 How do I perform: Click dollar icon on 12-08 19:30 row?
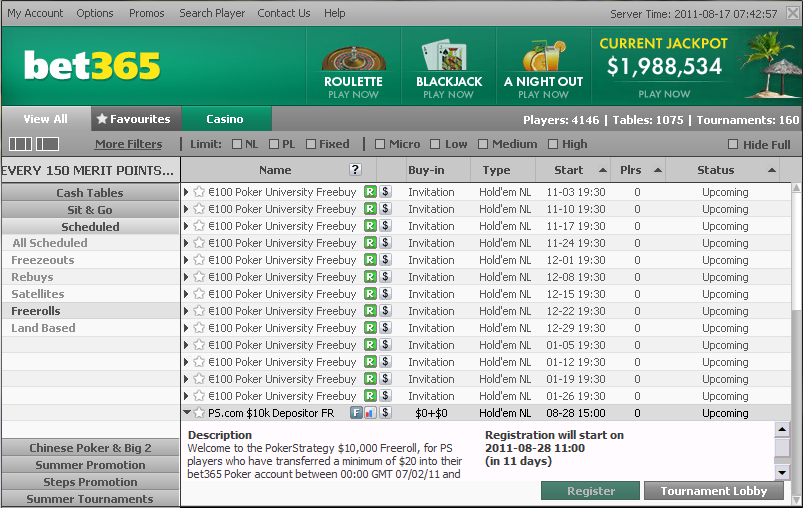386,277
